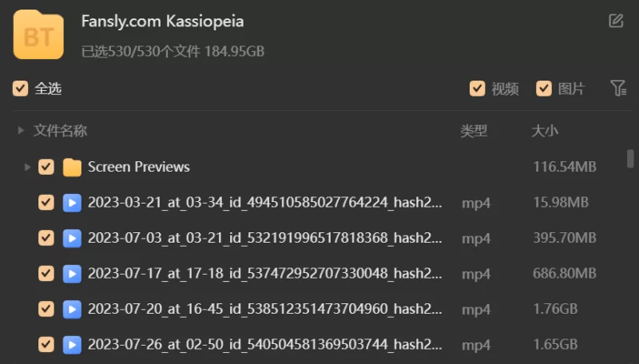Uncheck the Screen Previews folder checkbox
This screenshot has width=639, height=364.
click(x=46, y=167)
